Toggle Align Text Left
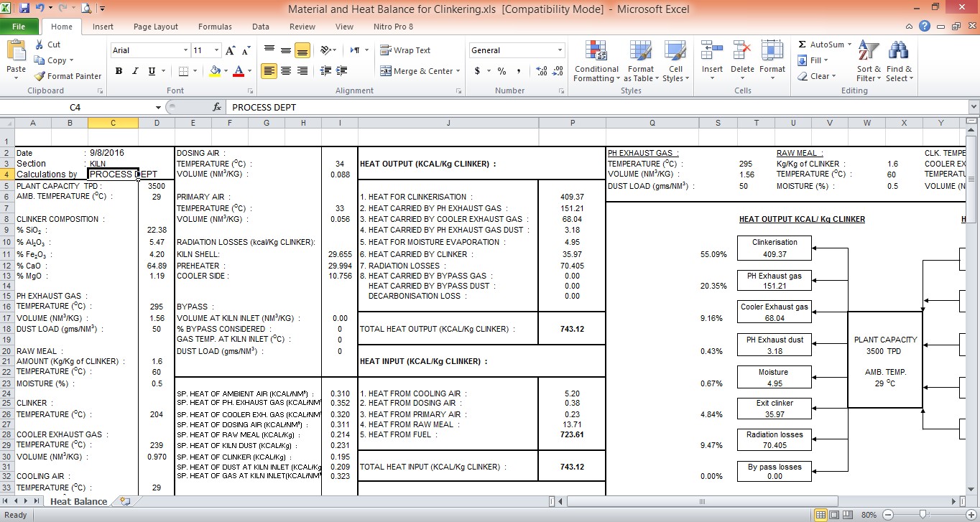980x522 pixels. click(x=269, y=71)
